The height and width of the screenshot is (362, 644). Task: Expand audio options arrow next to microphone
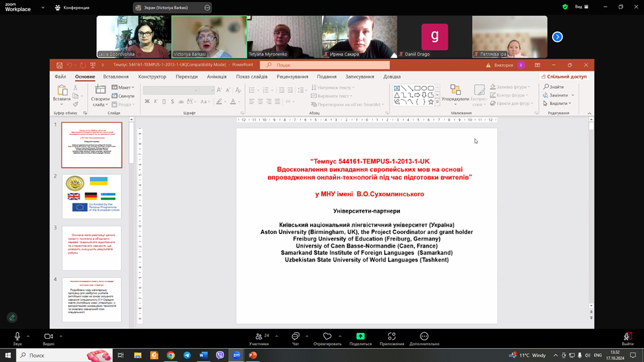[x=28, y=336]
